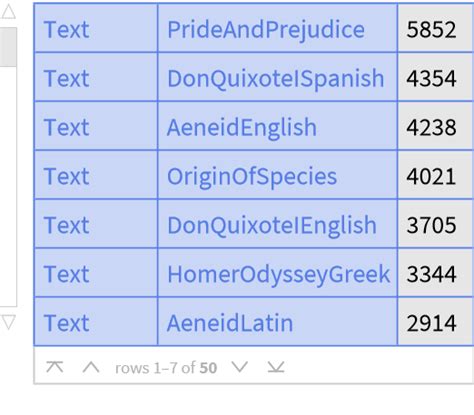Click the scrollbar down triangle arrow
The image size is (474, 415).
click(8, 322)
